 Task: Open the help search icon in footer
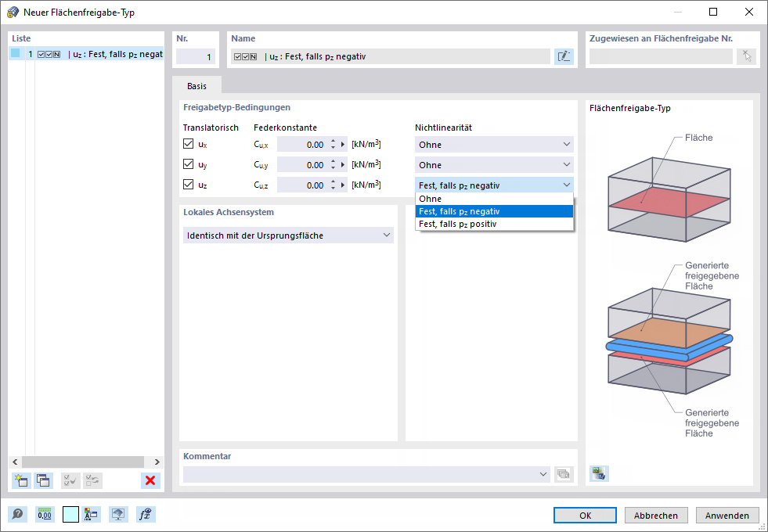click(x=18, y=514)
